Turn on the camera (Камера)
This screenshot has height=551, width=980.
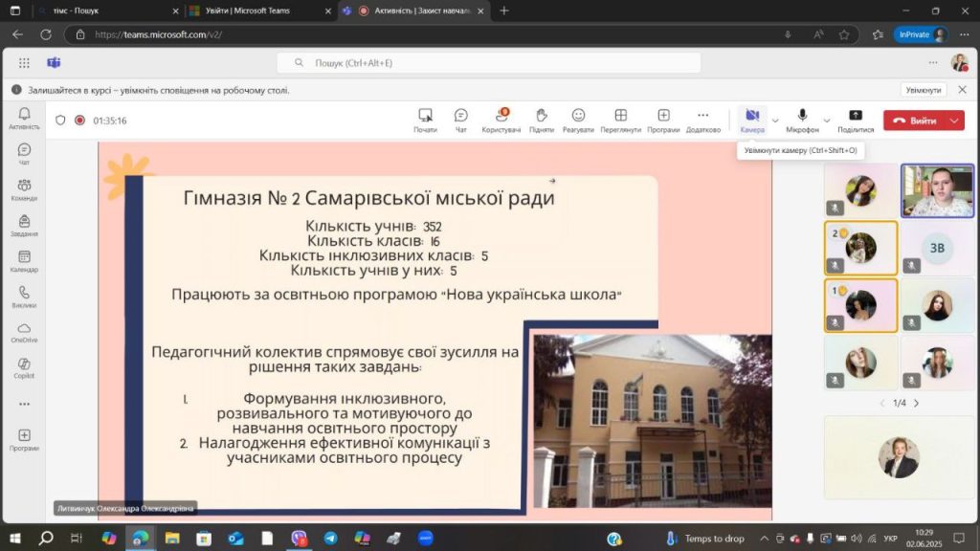(x=752, y=120)
